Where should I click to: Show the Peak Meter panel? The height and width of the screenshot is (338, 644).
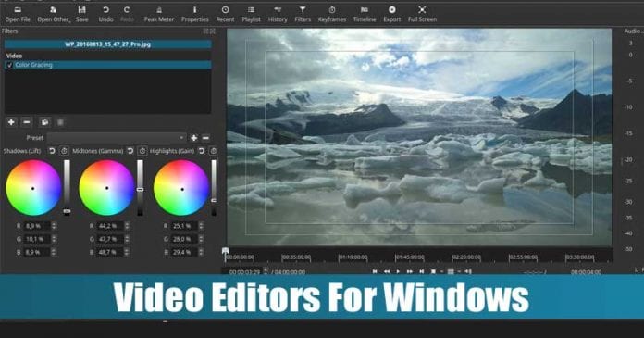pyautogui.click(x=159, y=14)
